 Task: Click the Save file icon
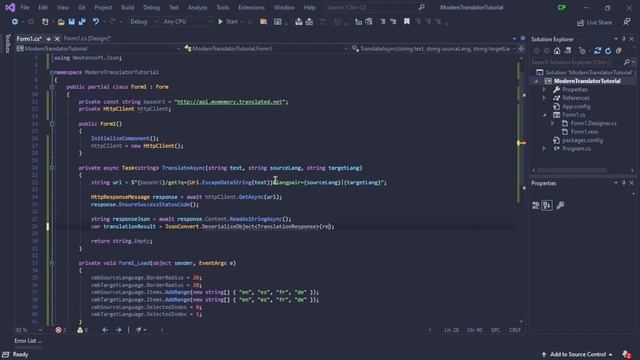71,22
